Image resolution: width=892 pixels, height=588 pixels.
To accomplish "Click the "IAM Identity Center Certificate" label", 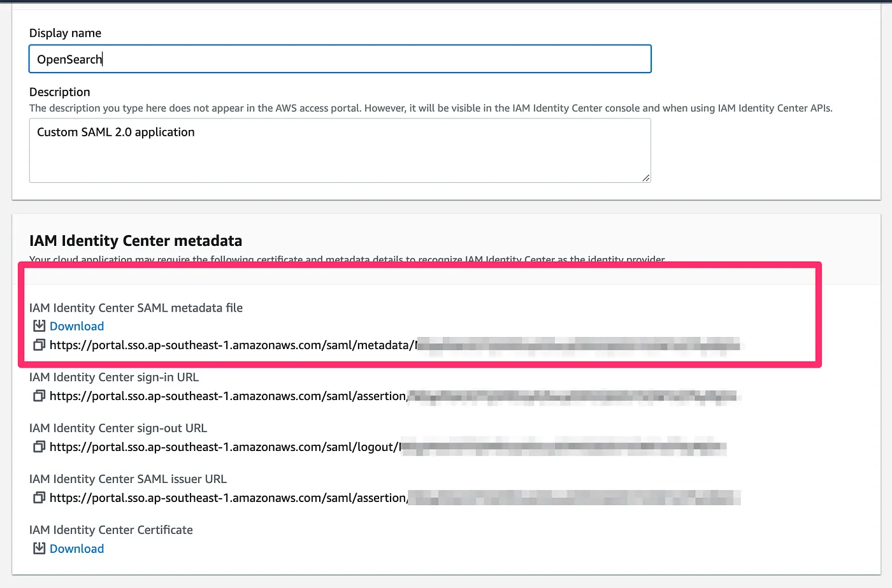I will tap(111, 530).
